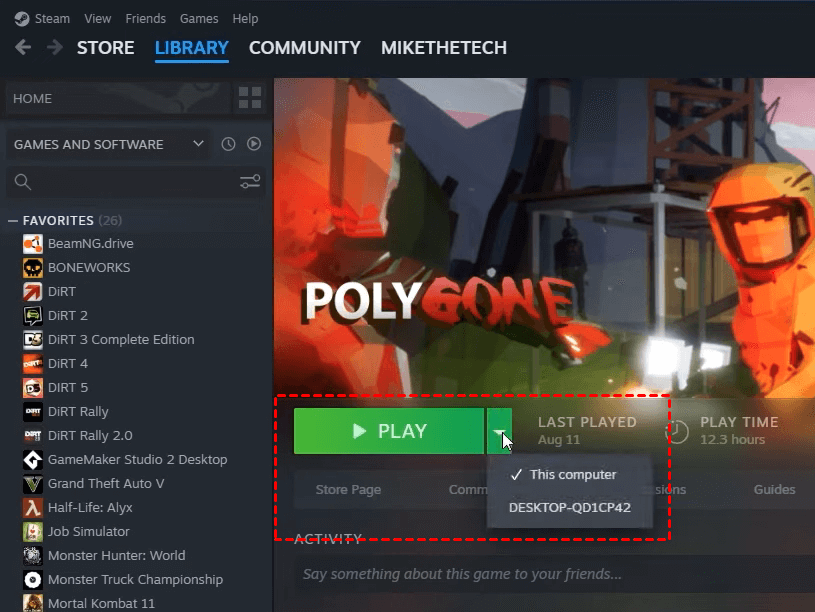This screenshot has width=815, height=612.
Task: Open the Guides link
Action: point(774,490)
